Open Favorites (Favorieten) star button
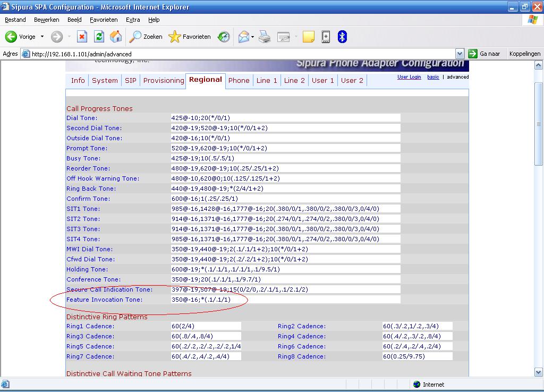Image resolution: width=544 pixels, height=392 pixels. pyautogui.click(x=174, y=37)
